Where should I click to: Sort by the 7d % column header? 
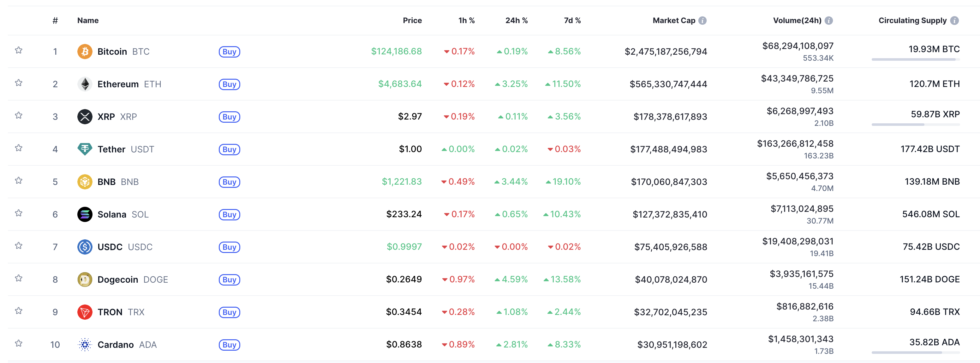[572, 21]
